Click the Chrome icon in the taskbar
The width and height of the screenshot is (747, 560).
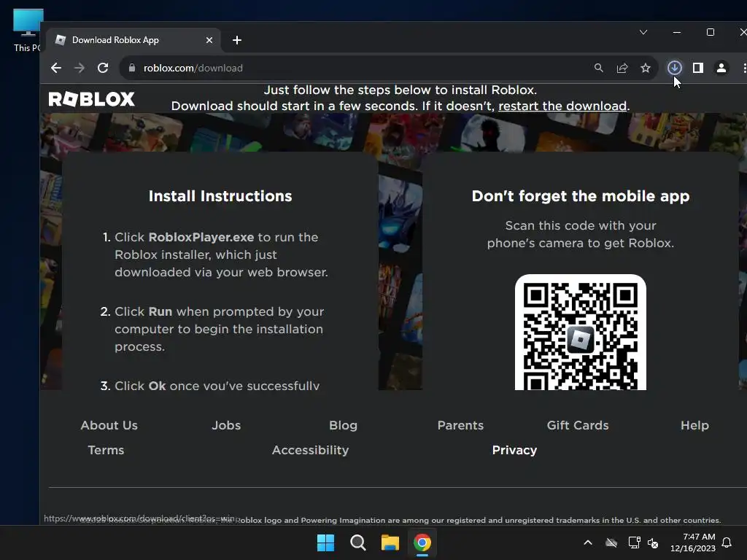point(422,542)
